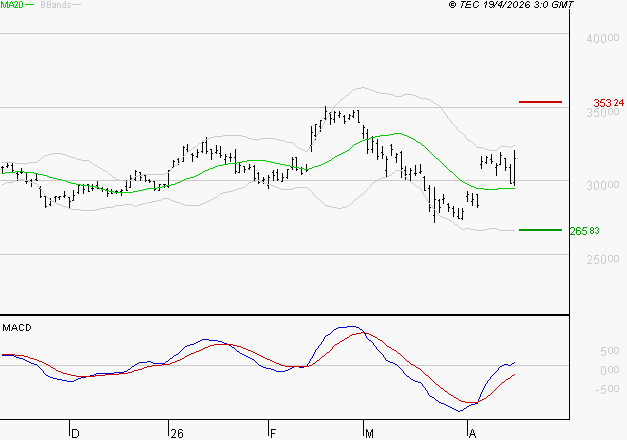Click the 350.00 price axis label
Image resolution: width=627 pixels, height=440 pixels.
coord(603,112)
